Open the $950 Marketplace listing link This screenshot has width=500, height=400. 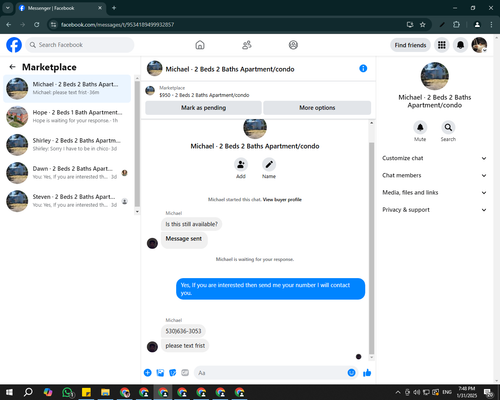pyautogui.click(x=204, y=95)
